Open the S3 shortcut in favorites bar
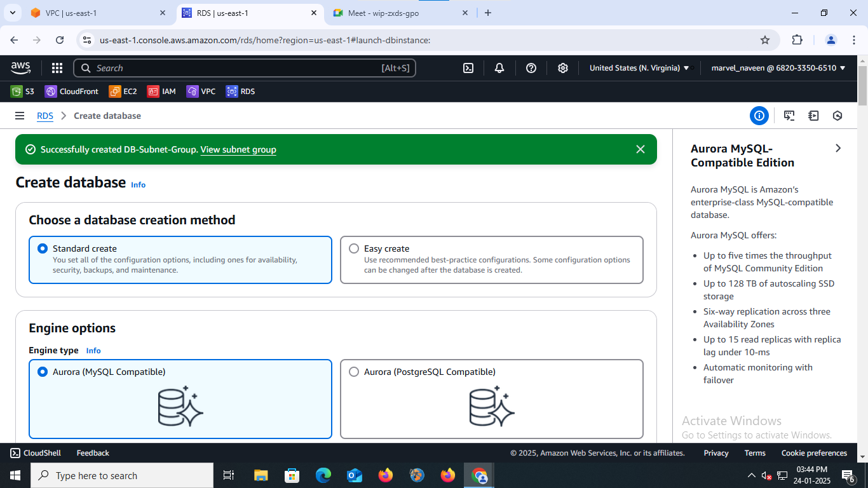 point(23,91)
